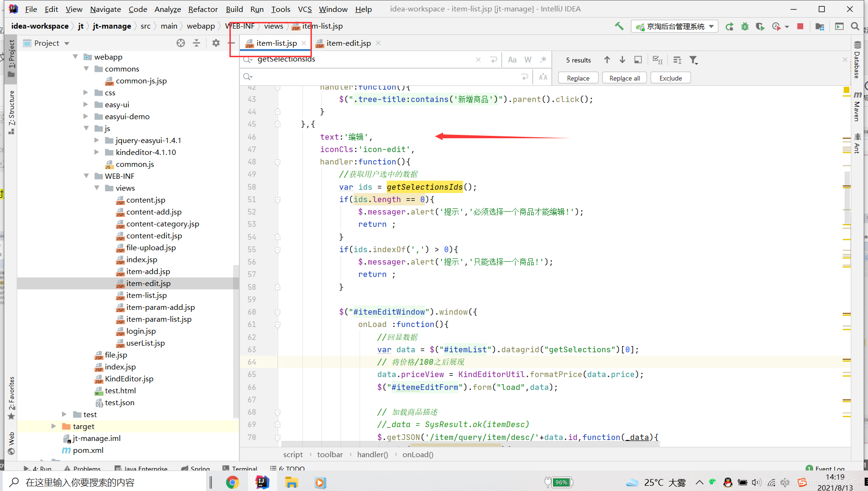Click handler() in the breadcrumb bar
The width and height of the screenshot is (868, 491).
coord(372,454)
